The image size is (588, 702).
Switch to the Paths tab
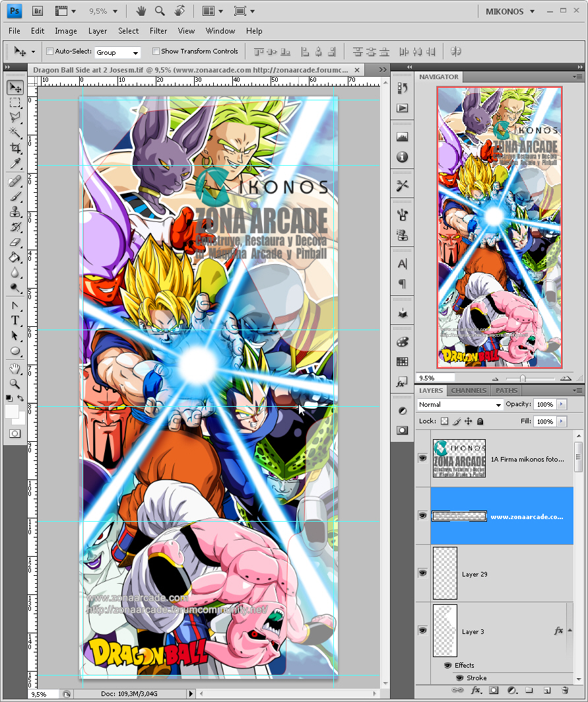click(506, 390)
